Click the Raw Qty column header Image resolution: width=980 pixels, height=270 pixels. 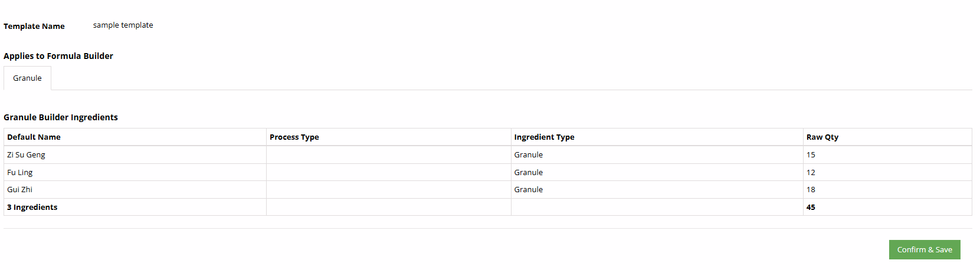[822, 137]
